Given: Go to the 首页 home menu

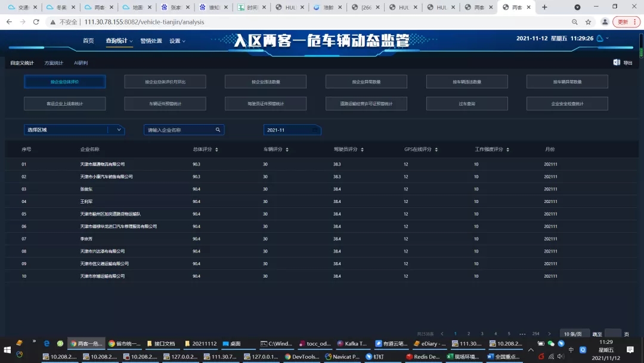Looking at the screenshot, I should pos(88,41).
